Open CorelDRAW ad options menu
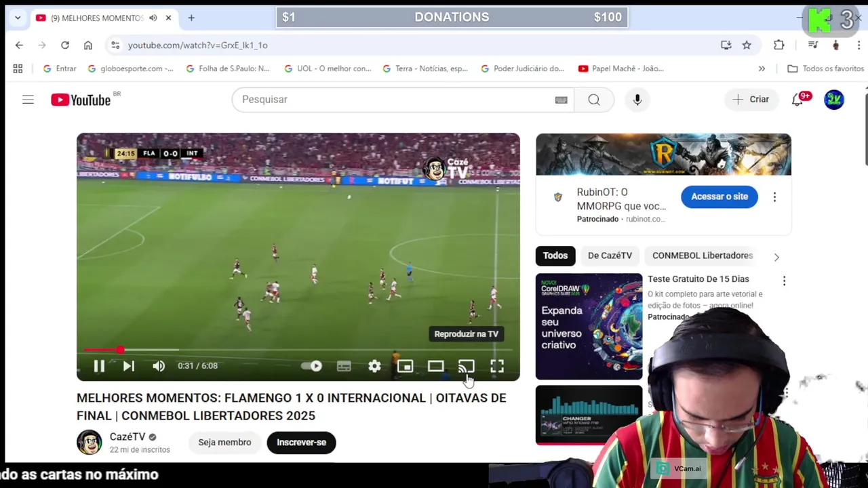Viewport: 868px width, 488px height. [784, 281]
